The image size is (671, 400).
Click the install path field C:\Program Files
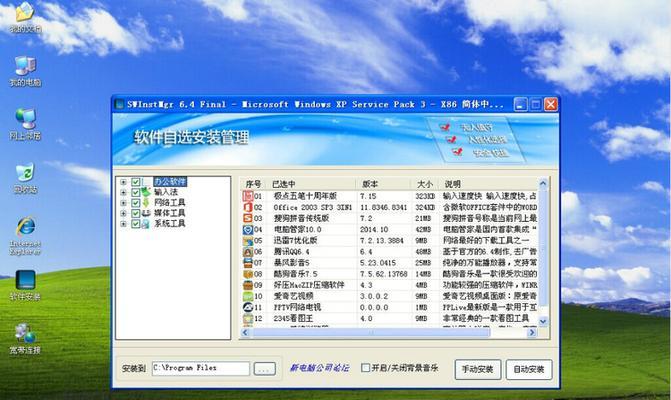201,368
